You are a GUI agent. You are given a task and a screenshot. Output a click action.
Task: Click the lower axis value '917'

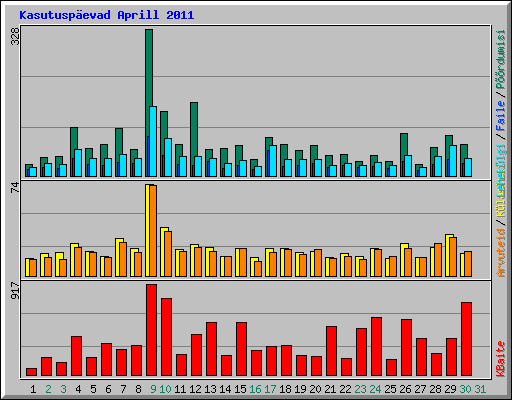pyautogui.click(x=15, y=290)
